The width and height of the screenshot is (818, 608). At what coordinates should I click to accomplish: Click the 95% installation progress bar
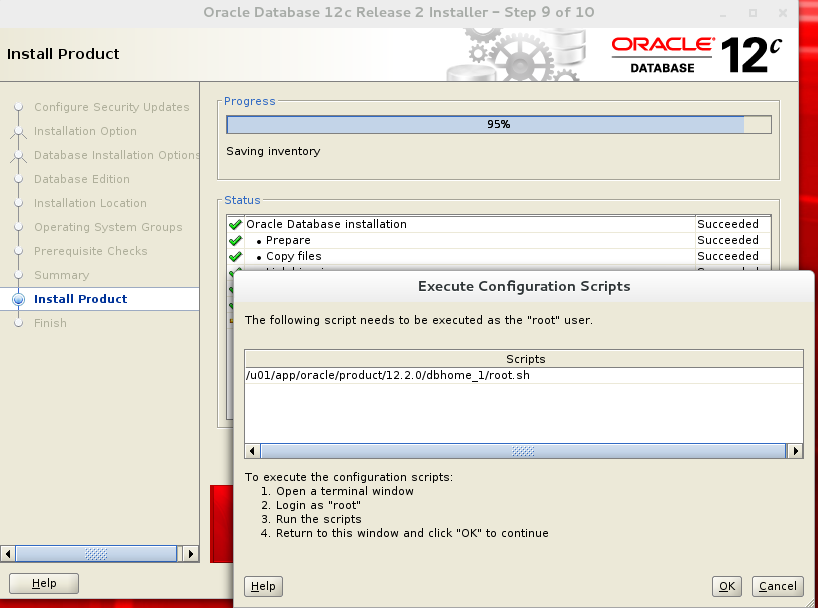click(498, 124)
